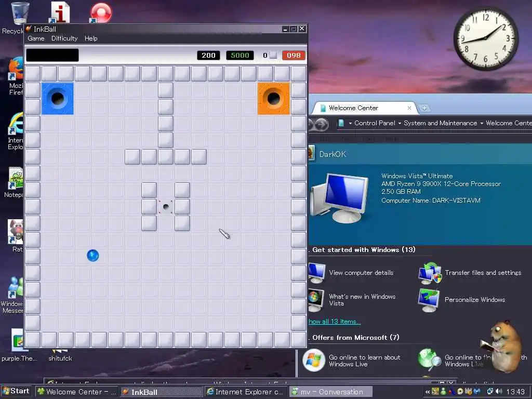
Task: Click the orange hole tile in InkBall
Action: [x=273, y=98]
